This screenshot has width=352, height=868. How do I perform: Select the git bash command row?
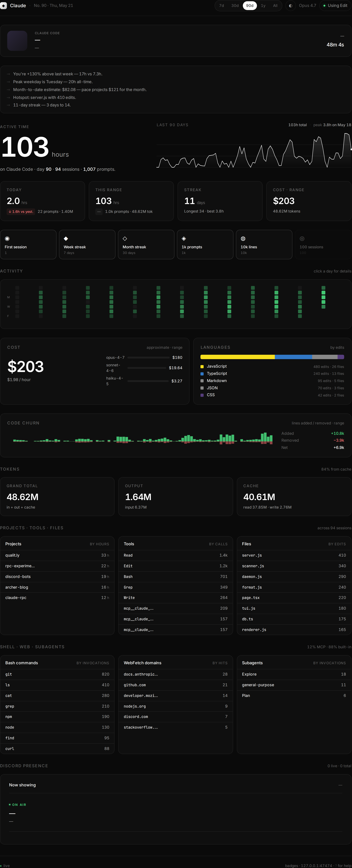(x=57, y=674)
